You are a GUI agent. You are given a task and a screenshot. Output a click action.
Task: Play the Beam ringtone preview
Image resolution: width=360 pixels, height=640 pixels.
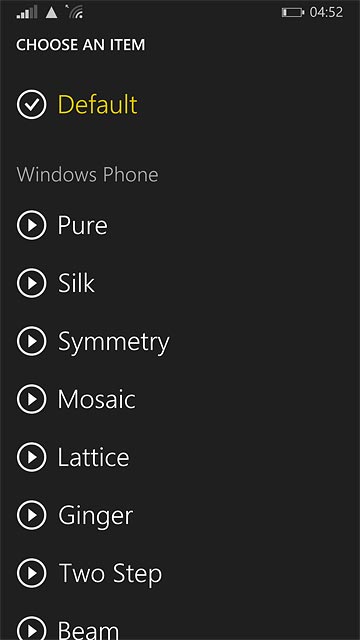(x=31, y=629)
